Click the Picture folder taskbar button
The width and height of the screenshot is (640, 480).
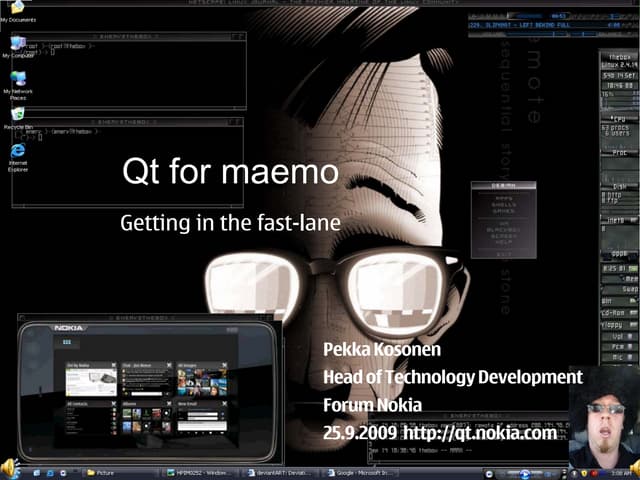(x=112, y=471)
